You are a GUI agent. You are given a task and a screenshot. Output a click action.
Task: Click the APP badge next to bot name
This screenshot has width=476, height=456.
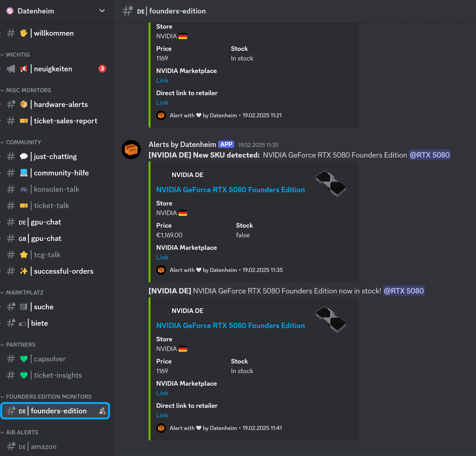tap(226, 145)
